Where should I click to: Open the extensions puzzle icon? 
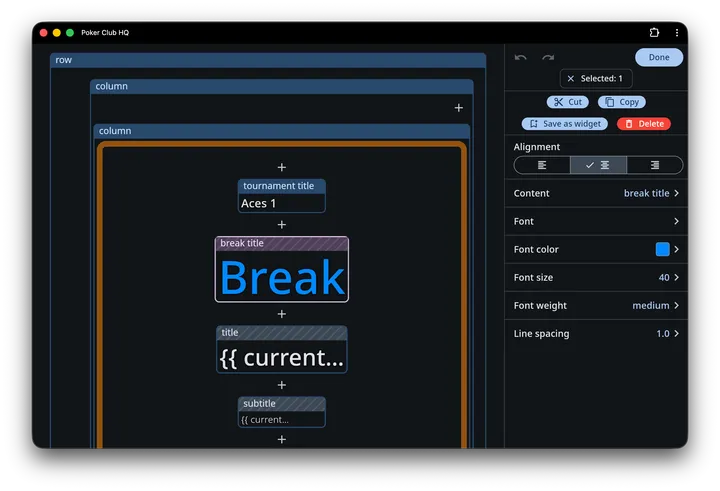click(654, 32)
